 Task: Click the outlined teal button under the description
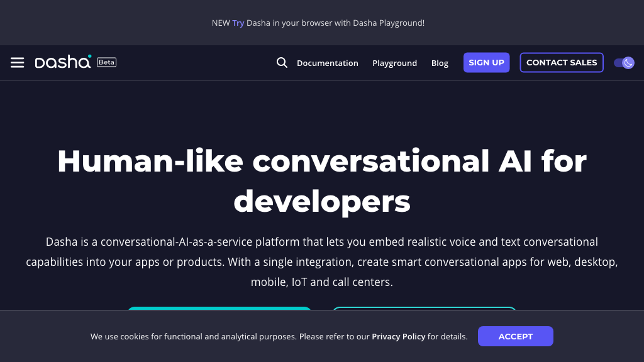coord(425,309)
